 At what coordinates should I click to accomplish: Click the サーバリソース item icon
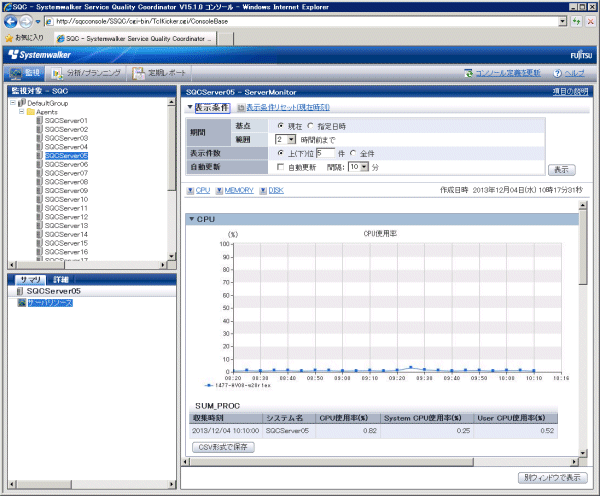21,302
